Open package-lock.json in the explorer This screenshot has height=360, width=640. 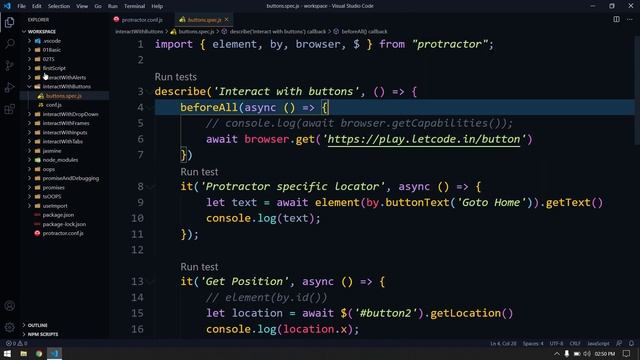[64, 224]
